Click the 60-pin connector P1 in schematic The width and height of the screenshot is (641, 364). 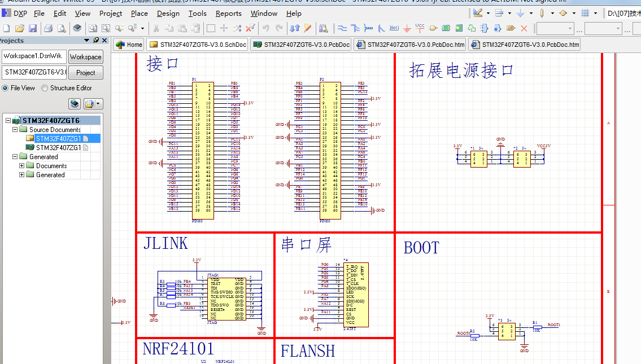click(203, 150)
